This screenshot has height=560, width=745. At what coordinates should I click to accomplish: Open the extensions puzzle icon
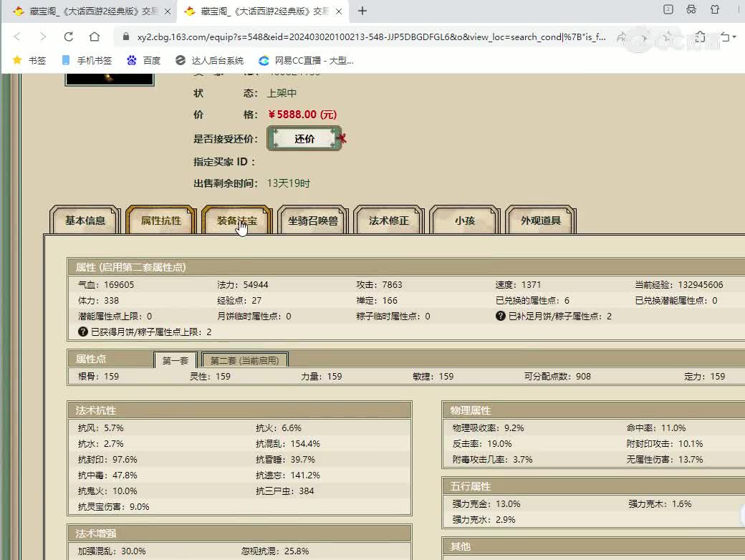[x=700, y=37]
